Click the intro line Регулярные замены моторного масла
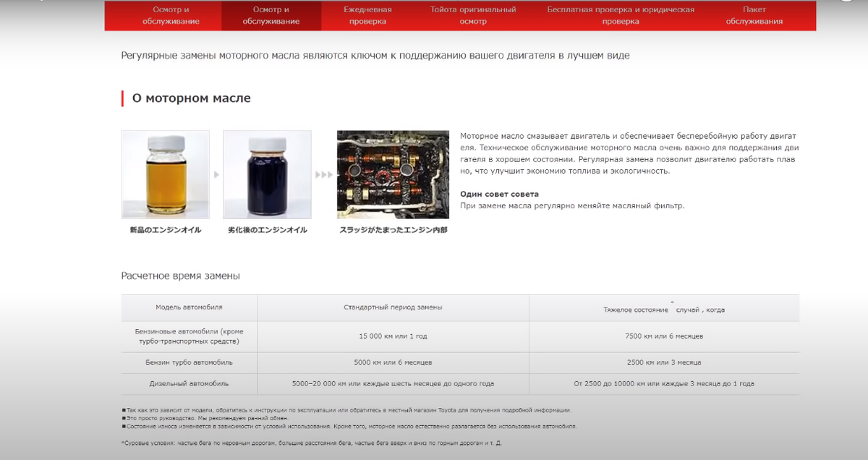The height and width of the screenshot is (460, 868). (x=375, y=56)
